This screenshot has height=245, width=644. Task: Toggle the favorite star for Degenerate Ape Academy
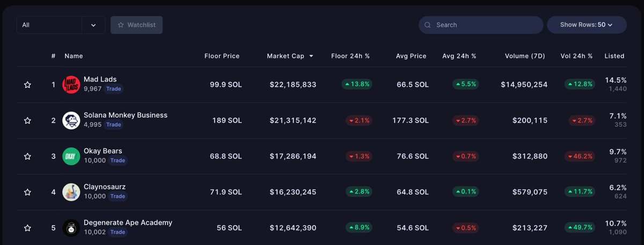[27, 228]
